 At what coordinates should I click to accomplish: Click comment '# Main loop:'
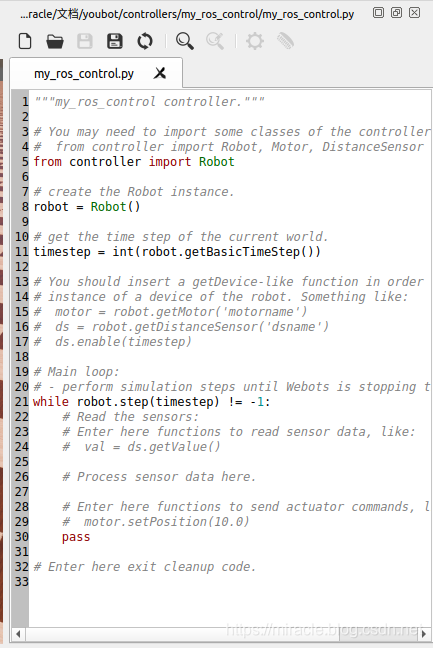point(76,372)
